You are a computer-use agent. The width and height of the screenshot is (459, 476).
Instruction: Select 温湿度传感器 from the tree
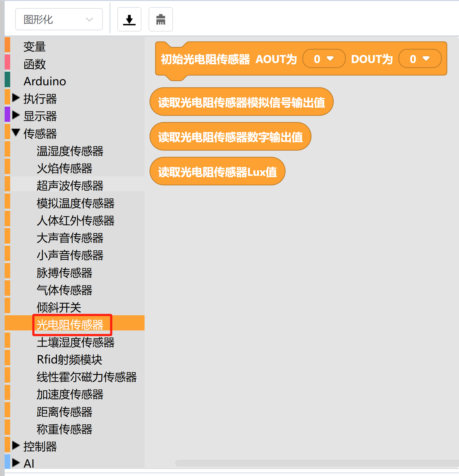point(70,151)
